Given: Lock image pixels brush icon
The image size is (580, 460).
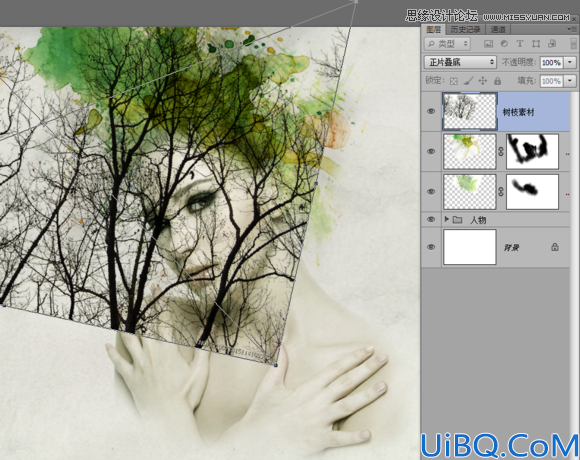Looking at the screenshot, I should tap(468, 81).
